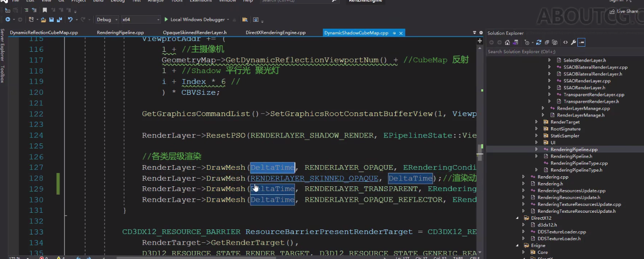The image size is (644, 259).
Task: Open Properties via wrench icon
Action: click(x=573, y=42)
